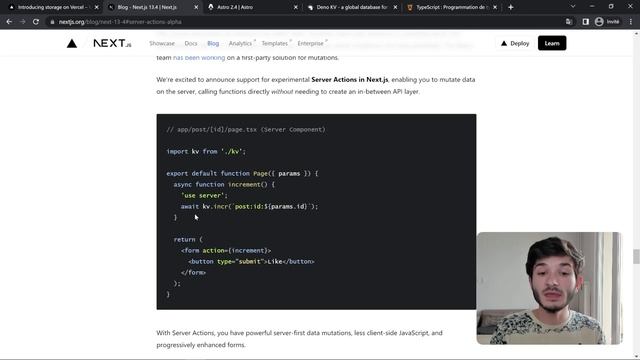Close the Introducing storage on Vercel tab
Screen dimensions: 640x360
click(x=97, y=7)
